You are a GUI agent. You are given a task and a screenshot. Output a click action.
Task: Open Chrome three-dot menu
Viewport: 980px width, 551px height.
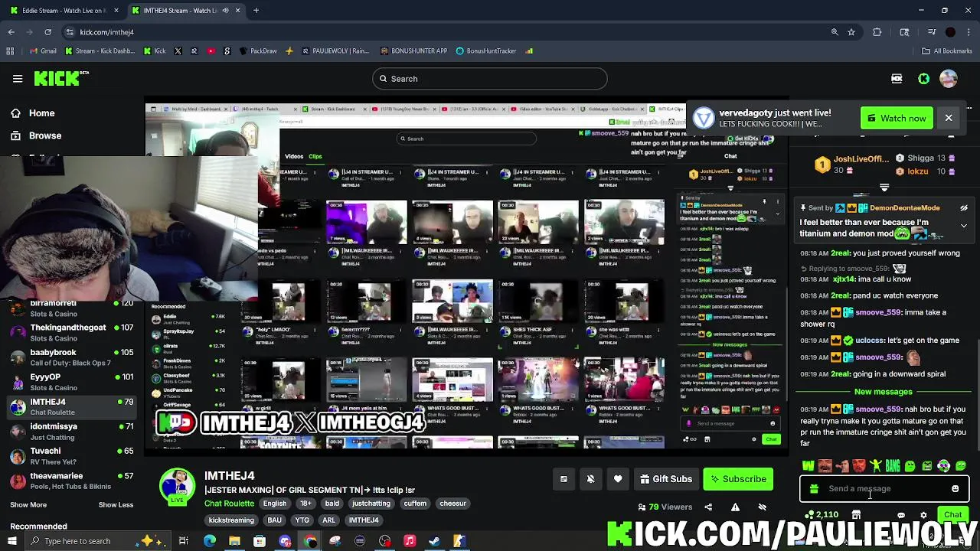(x=969, y=32)
